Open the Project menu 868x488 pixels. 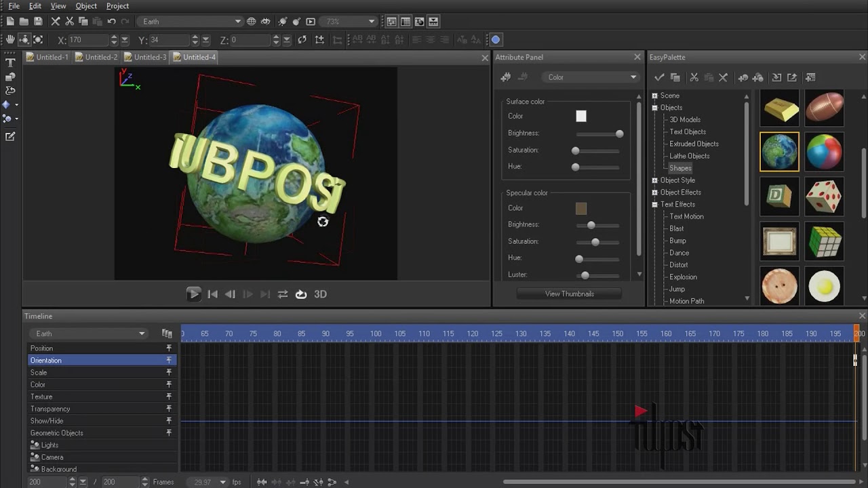coord(117,6)
